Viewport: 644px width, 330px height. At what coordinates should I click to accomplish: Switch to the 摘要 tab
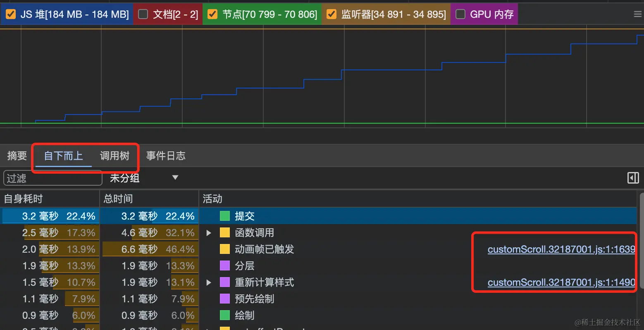pyautogui.click(x=17, y=156)
